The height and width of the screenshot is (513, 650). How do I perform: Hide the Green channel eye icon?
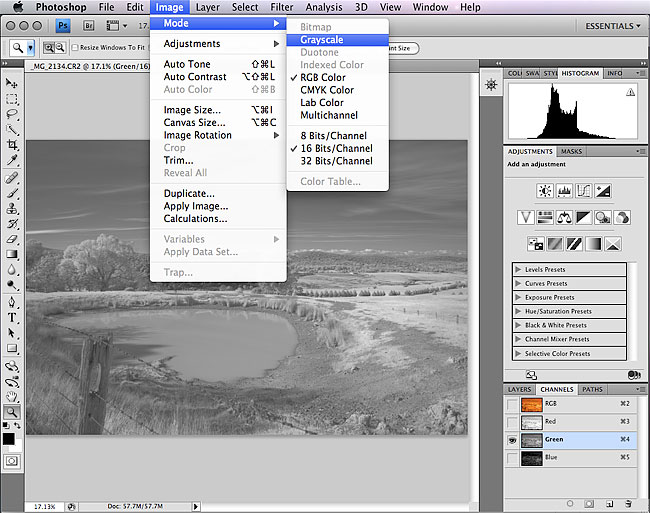pyautogui.click(x=512, y=440)
